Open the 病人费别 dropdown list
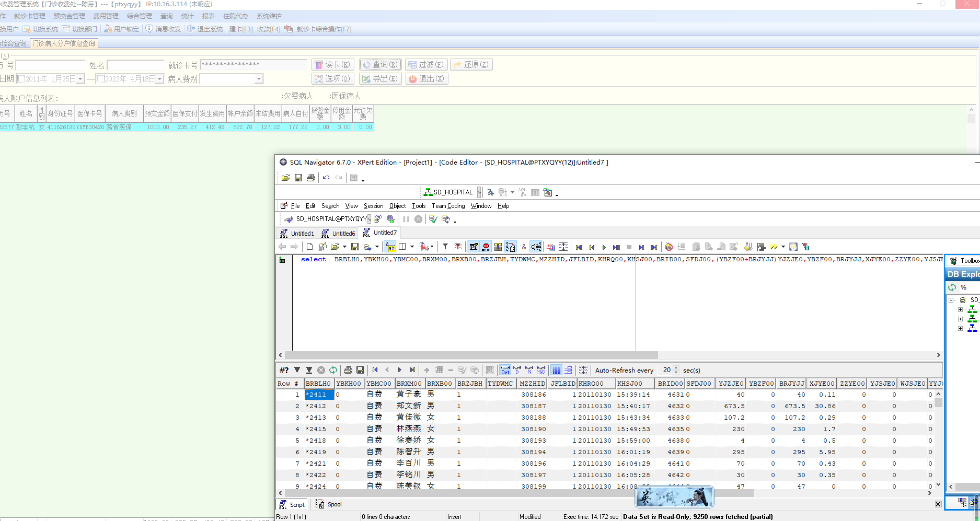 point(259,79)
